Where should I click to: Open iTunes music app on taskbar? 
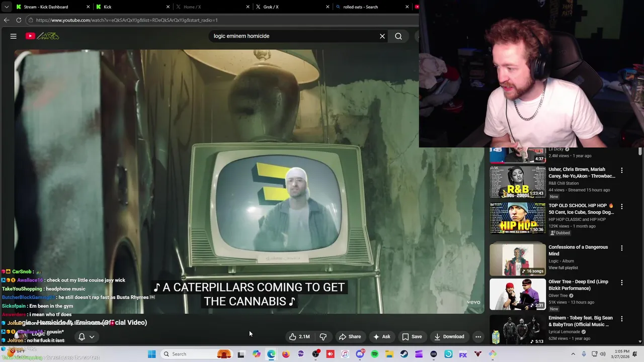345,354
